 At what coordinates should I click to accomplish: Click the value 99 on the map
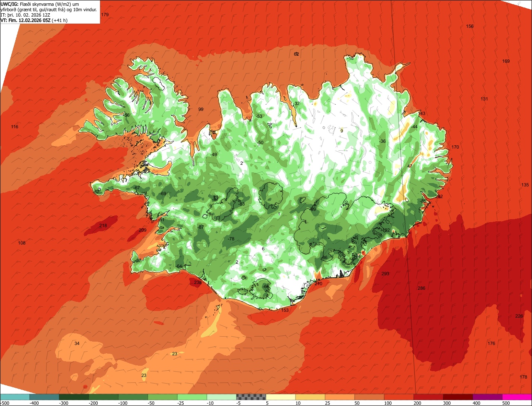(x=201, y=109)
